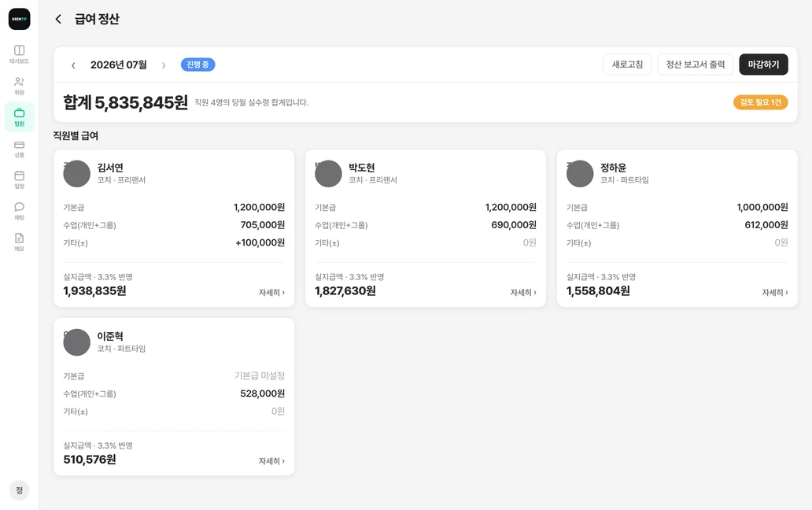Click the name 정하윤
The width and height of the screenshot is (812, 510).
tap(613, 168)
